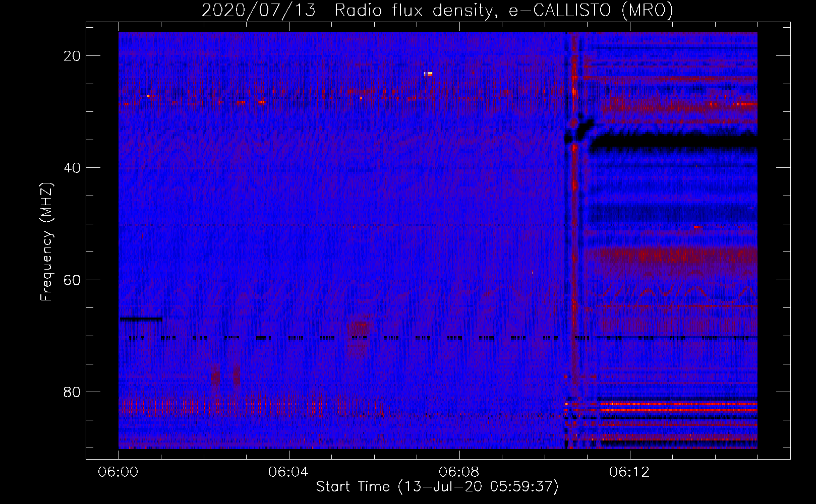The image size is (816, 504).
Task: Click the 06:08 time tick label
Action: pyautogui.click(x=459, y=472)
